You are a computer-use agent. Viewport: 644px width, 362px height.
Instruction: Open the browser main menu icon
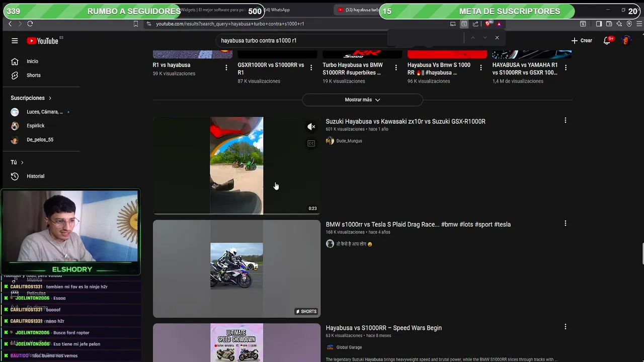(639, 24)
